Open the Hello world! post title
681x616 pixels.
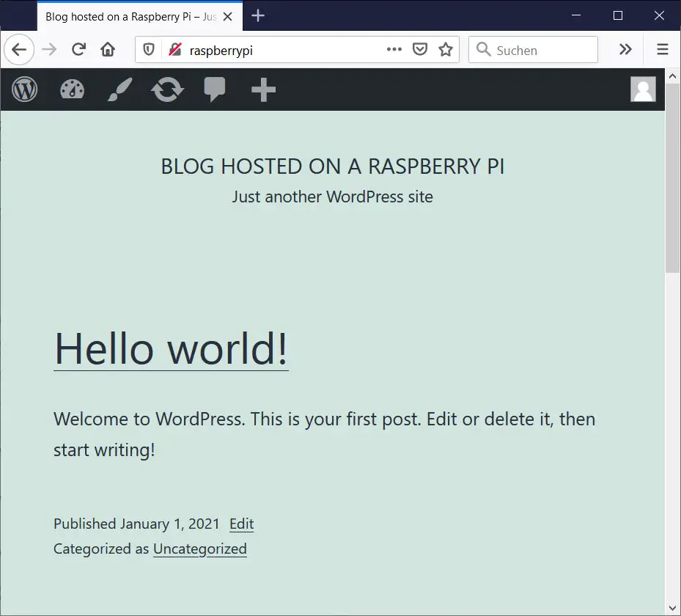[171, 348]
